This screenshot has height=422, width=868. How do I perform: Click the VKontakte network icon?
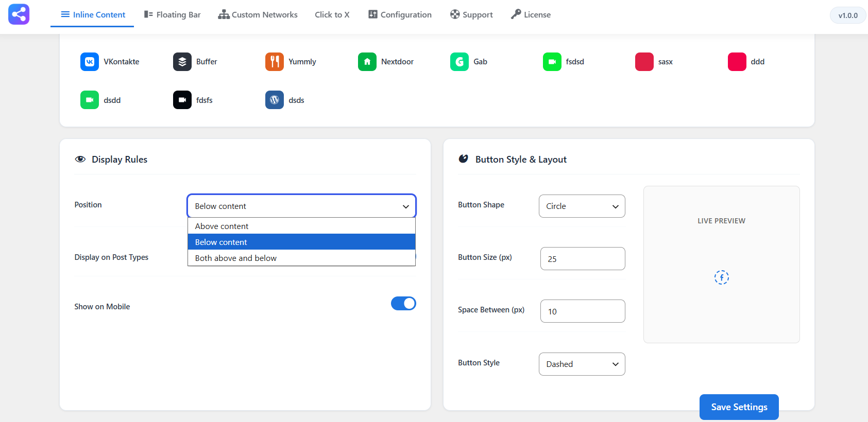pos(90,62)
